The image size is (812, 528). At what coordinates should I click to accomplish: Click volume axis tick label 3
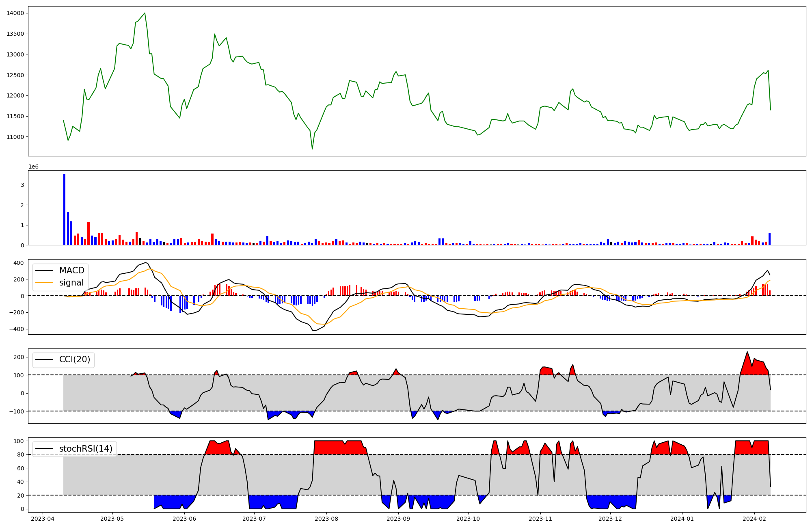22,185
